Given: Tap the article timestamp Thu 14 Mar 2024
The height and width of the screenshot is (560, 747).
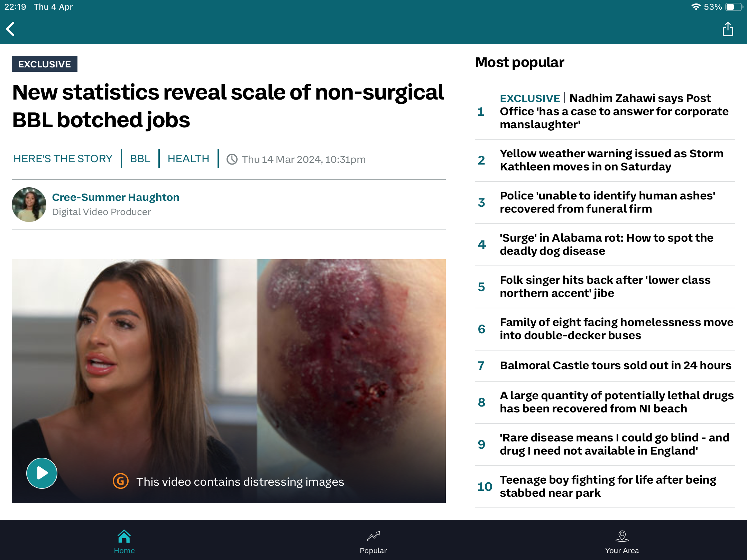Looking at the screenshot, I should pyautogui.click(x=304, y=159).
